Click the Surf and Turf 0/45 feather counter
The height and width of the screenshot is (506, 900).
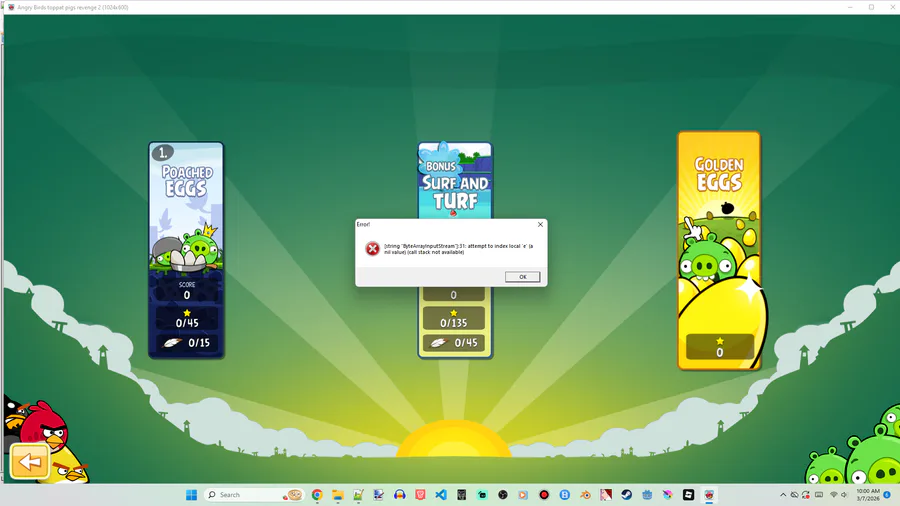coord(453,343)
